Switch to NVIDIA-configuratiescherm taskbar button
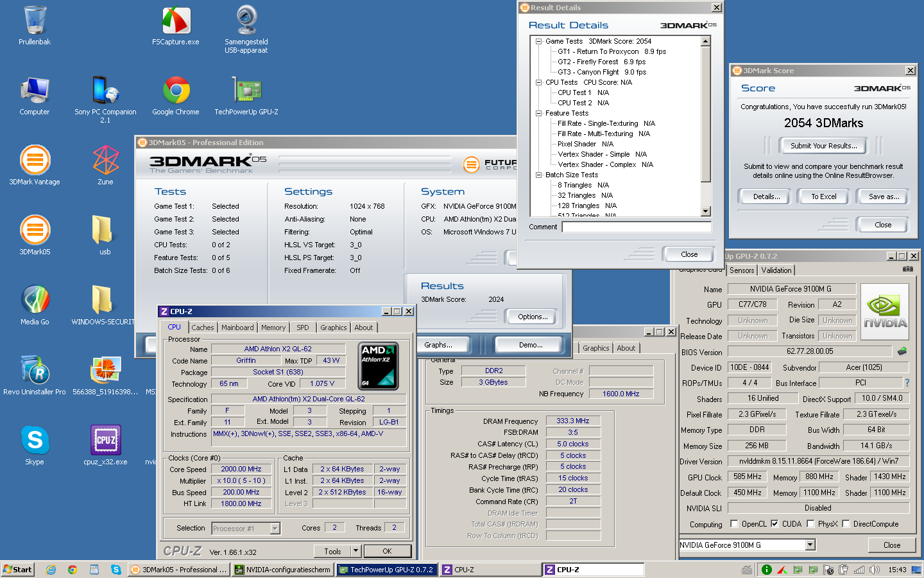Screen dimensions: 924x578 pos(282,570)
